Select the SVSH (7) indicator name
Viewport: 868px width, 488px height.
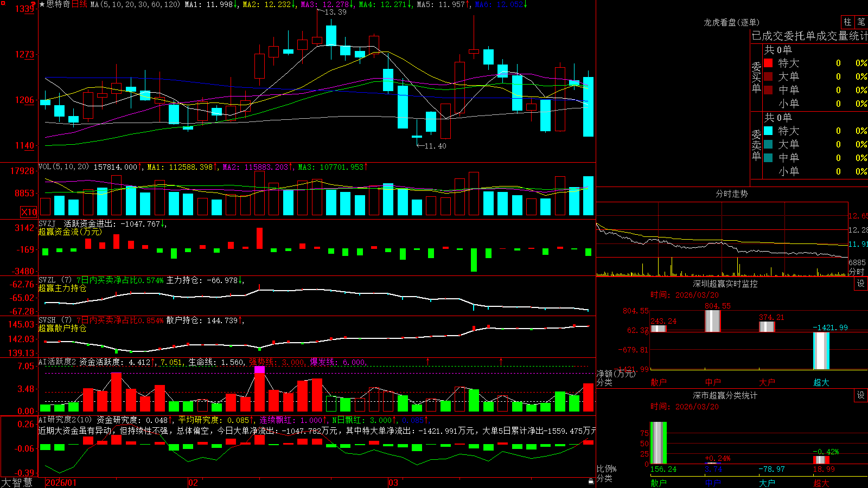tap(55, 320)
